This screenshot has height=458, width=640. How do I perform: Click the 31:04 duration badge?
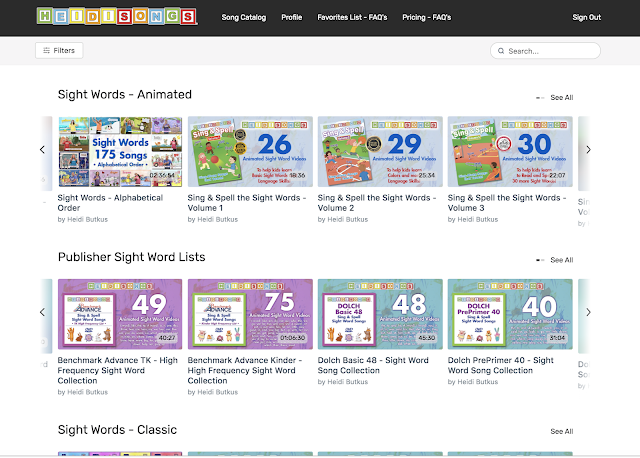pyautogui.click(x=557, y=338)
